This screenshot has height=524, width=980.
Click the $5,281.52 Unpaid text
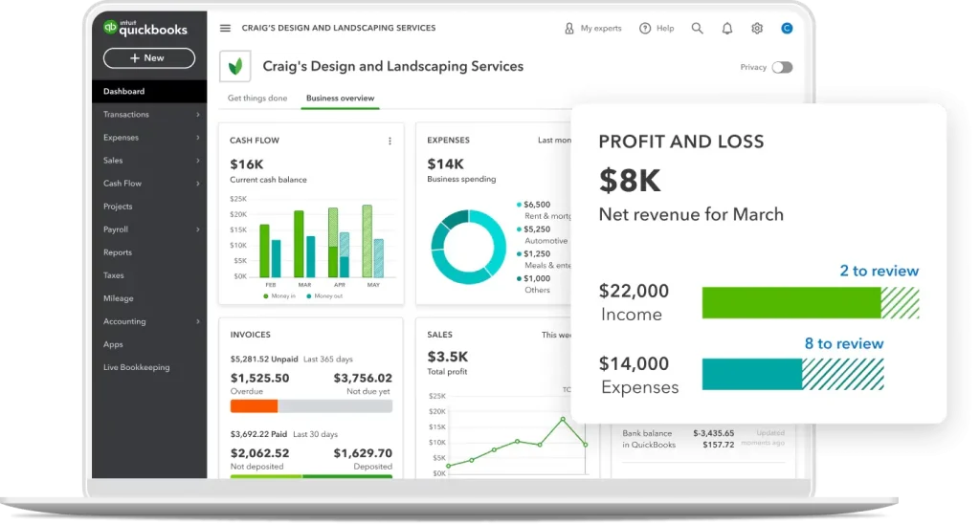click(264, 360)
